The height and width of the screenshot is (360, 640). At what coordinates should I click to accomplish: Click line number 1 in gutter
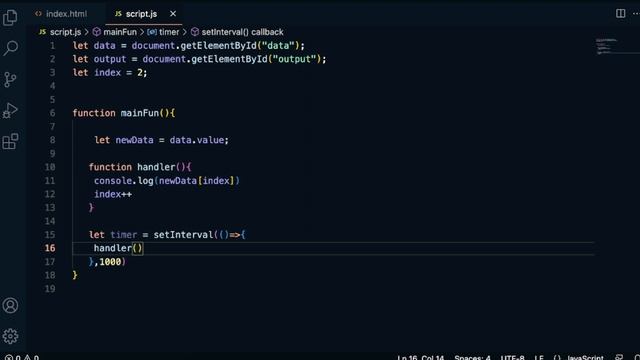(x=52, y=46)
